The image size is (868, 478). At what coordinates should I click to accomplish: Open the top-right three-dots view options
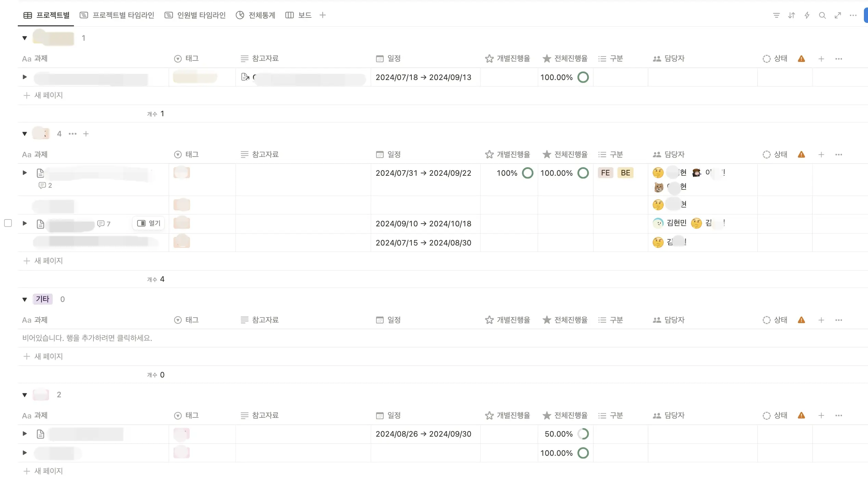(853, 15)
